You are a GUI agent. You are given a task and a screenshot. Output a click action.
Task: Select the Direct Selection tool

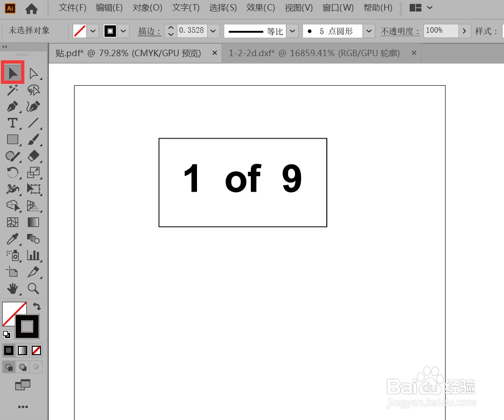click(x=34, y=73)
